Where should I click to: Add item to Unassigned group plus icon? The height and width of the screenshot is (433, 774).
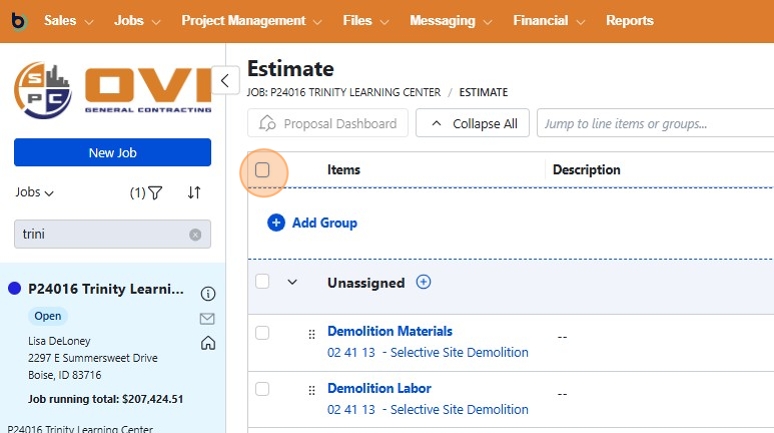tap(423, 282)
